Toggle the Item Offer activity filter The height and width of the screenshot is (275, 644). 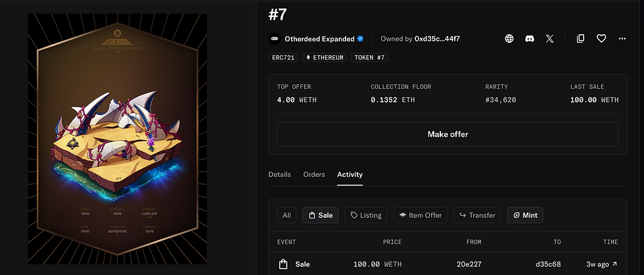tap(420, 215)
